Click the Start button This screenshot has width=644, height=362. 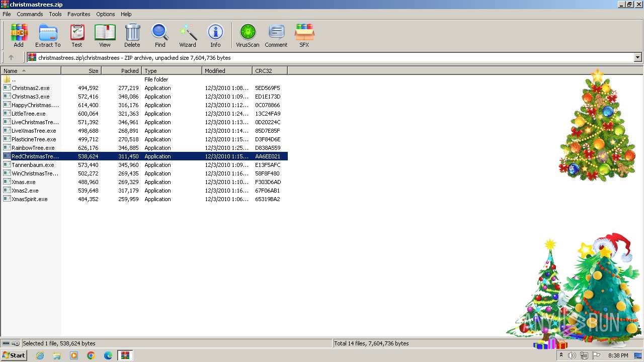(x=14, y=355)
